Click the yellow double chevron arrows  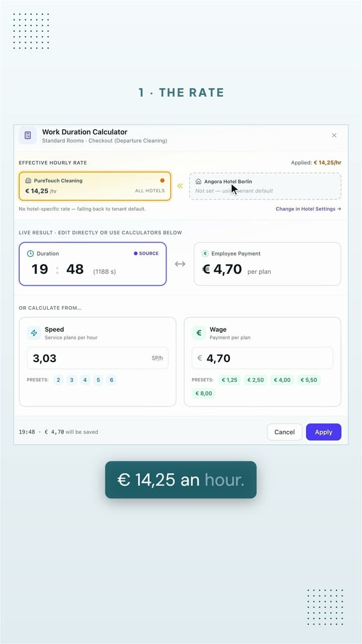tap(180, 186)
